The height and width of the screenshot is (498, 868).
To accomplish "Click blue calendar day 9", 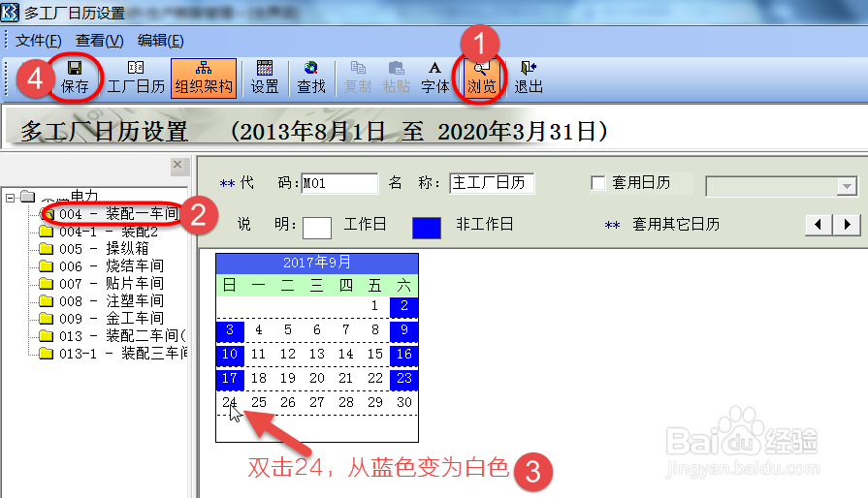I will tap(404, 330).
